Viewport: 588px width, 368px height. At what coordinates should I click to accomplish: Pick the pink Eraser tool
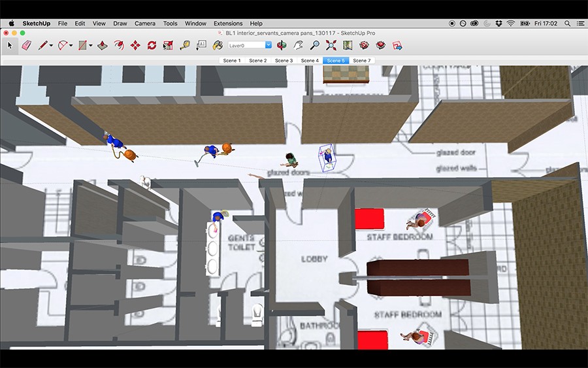(x=26, y=46)
